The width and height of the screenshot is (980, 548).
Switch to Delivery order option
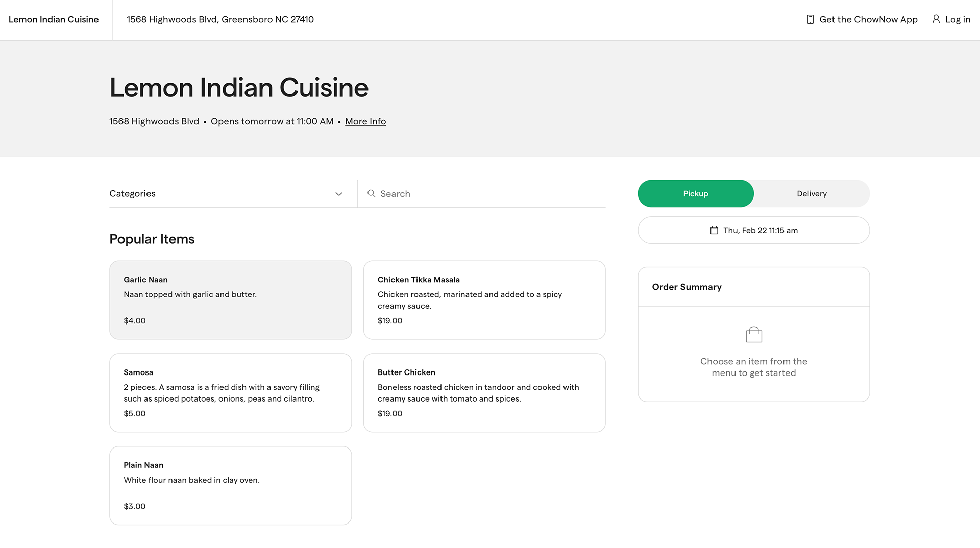tap(812, 193)
